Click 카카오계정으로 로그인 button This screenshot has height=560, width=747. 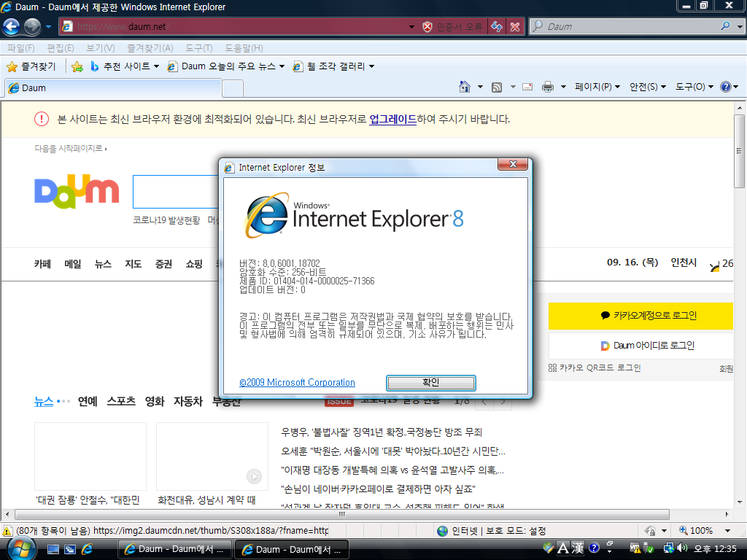(x=640, y=316)
